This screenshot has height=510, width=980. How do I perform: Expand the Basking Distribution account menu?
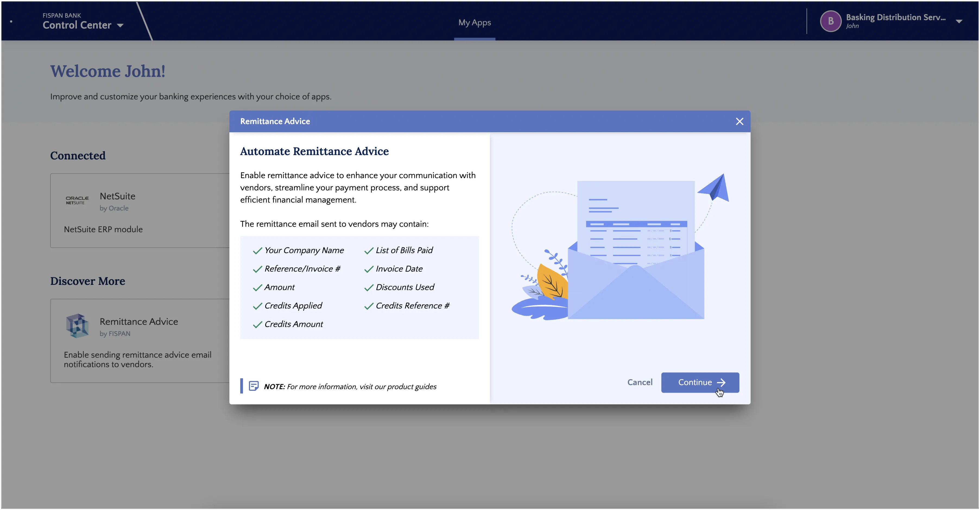pyautogui.click(x=959, y=21)
